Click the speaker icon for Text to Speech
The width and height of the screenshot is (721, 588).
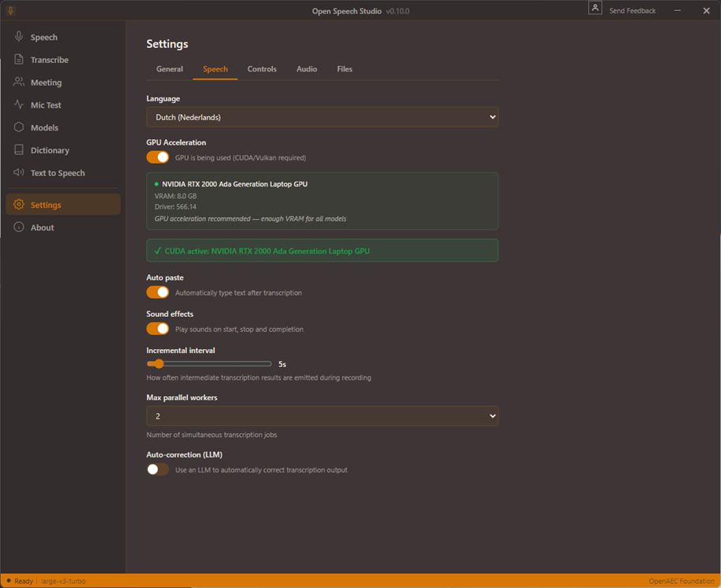point(19,172)
